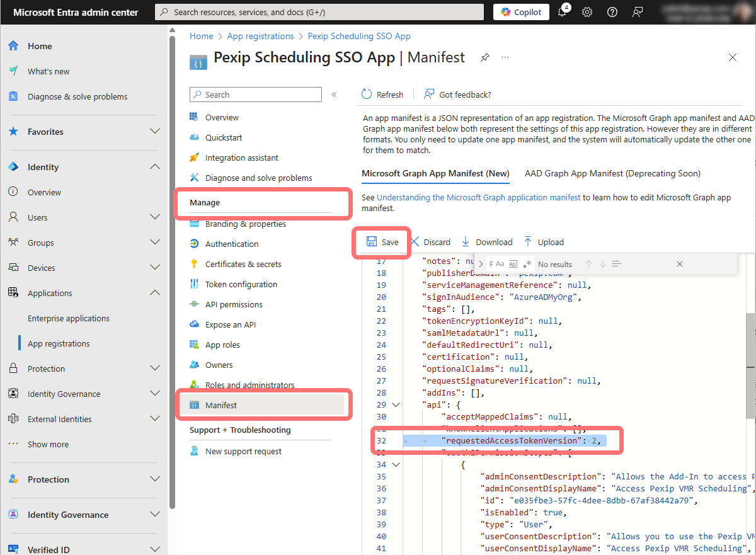
Task: Open Certificates & secrets menu item
Action: [243, 264]
